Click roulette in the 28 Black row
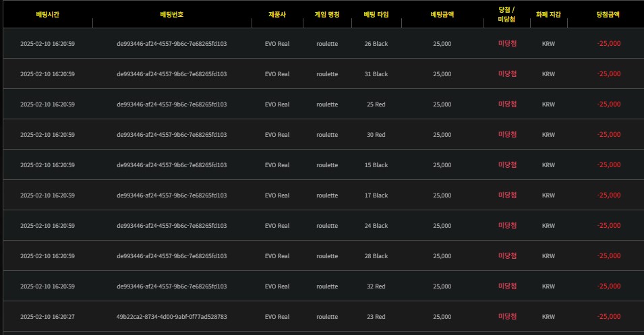644x335 pixels. 327,256
